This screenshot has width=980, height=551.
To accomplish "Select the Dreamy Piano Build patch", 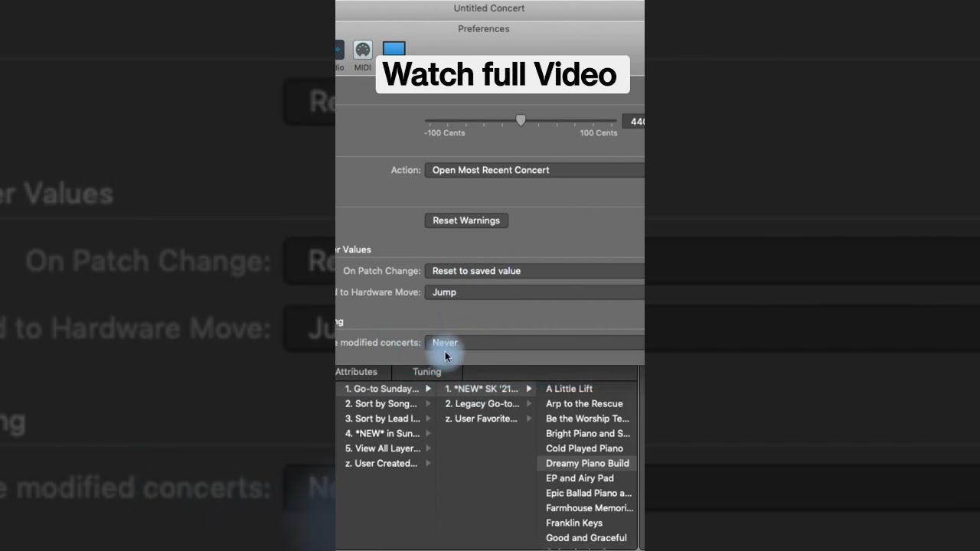I will (x=587, y=464).
